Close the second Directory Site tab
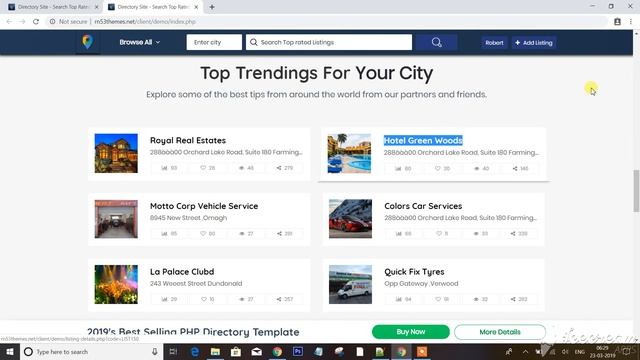This screenshot has width=640, height=360. 196,7
